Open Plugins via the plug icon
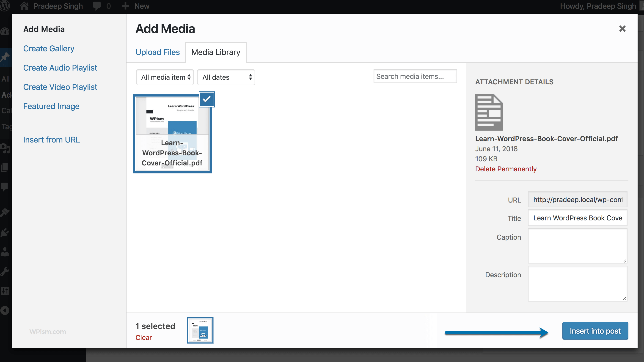644x362 pixels. 5,232
